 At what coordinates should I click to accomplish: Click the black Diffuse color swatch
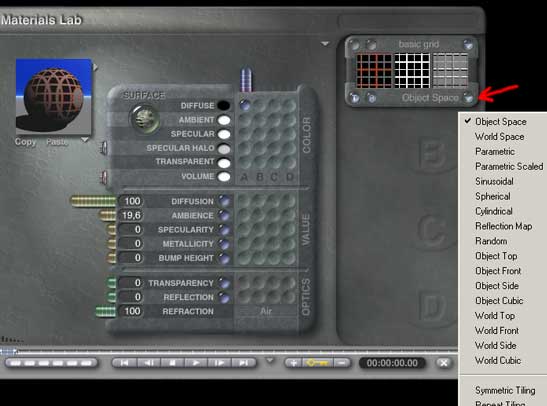224,105
